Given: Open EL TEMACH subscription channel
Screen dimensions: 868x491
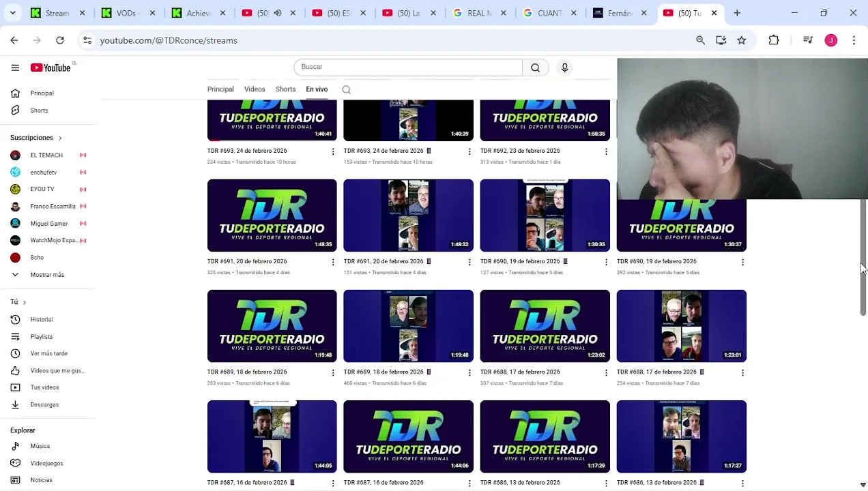Looking at the screenshot, I should [48, 155].
